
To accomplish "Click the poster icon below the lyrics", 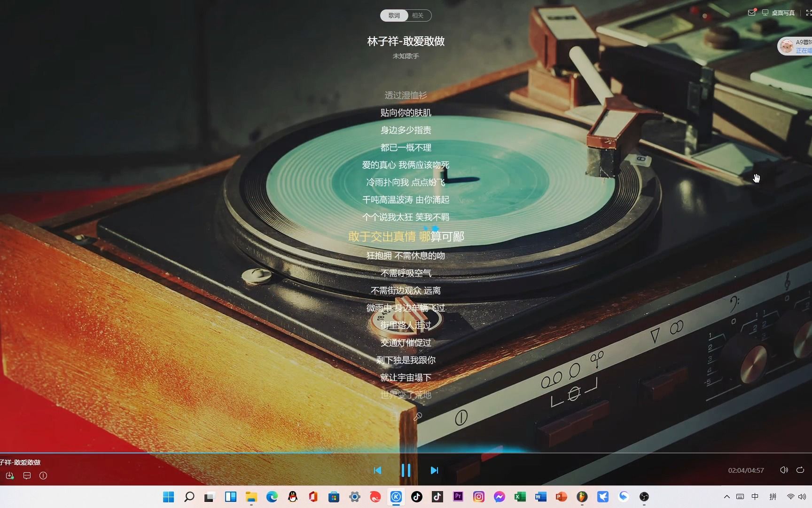I will click(x=395, y=416).
